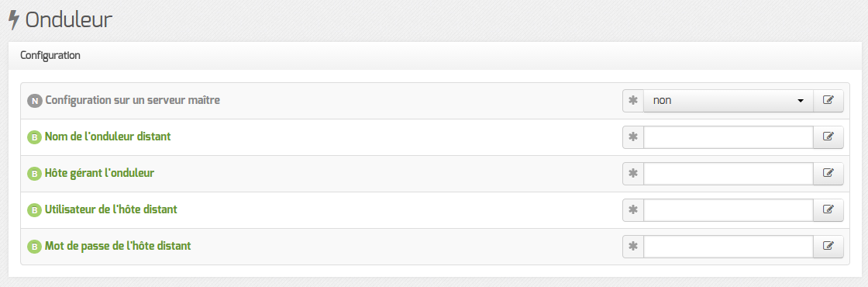
Task: Click the Hôte gérant l'onduleur label
Action: (x=100, y=173)
